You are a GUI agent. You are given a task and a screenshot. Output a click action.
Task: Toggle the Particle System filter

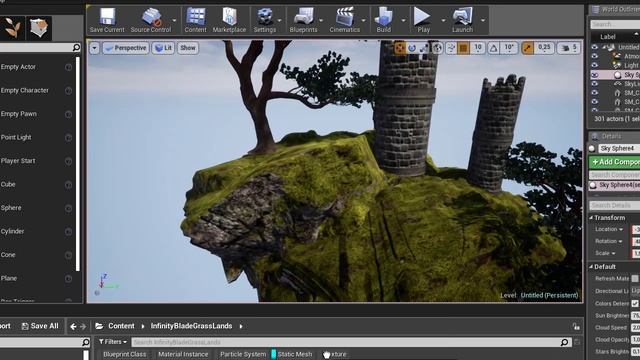[x=243, y=354]
